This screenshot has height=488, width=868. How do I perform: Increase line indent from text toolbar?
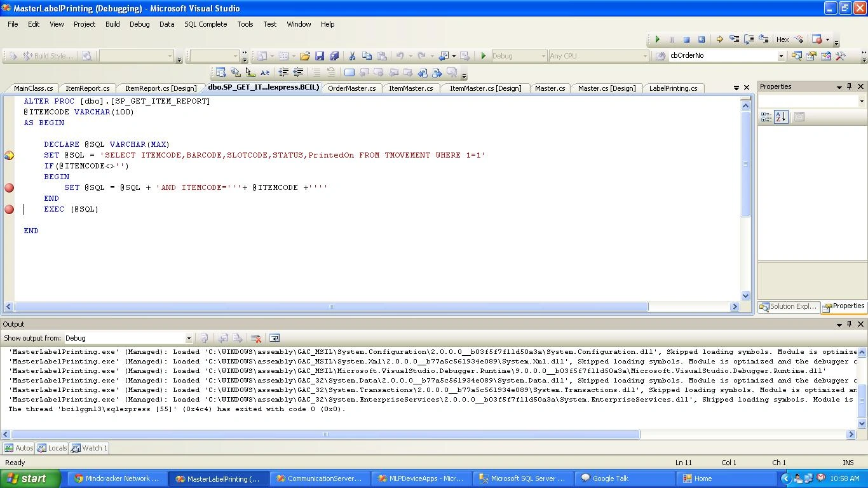tap(298, 72)
